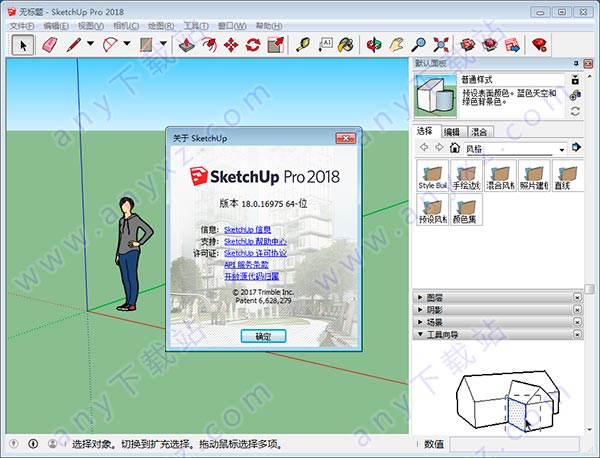Open the 相机(C) menu
Screen dimensions: 600x458
click(126, 26)
